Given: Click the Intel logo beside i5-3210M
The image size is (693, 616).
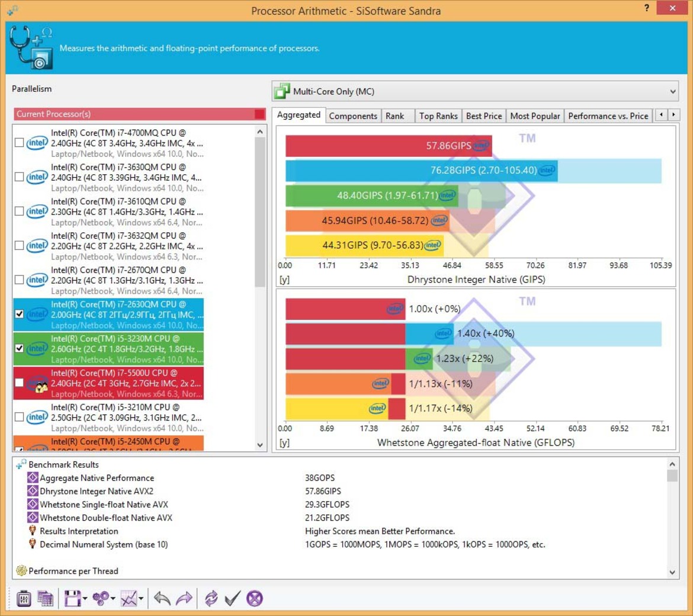Looking at the screenshot, I should pos(37,417).
